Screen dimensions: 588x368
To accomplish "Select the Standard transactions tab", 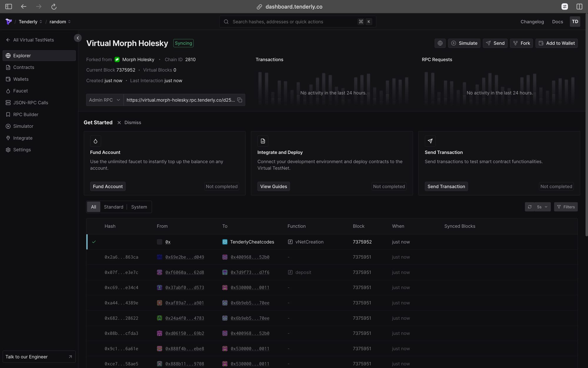I will click(113, 207).
